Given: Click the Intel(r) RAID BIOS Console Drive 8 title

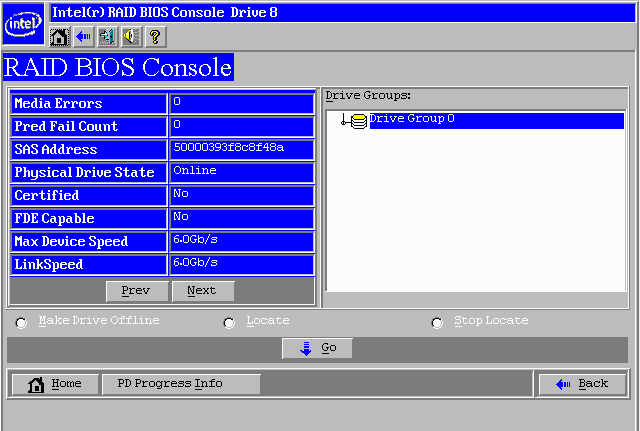Looking at the screenshot, I should [165, 12].
